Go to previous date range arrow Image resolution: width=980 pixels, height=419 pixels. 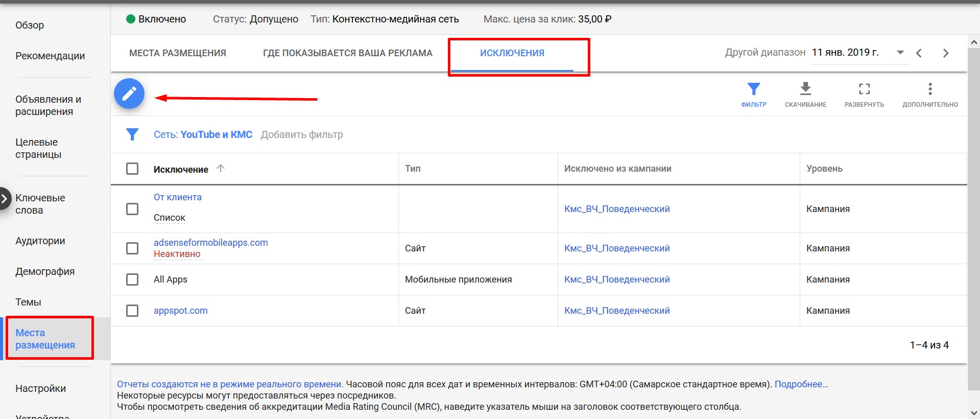(919, 53)
